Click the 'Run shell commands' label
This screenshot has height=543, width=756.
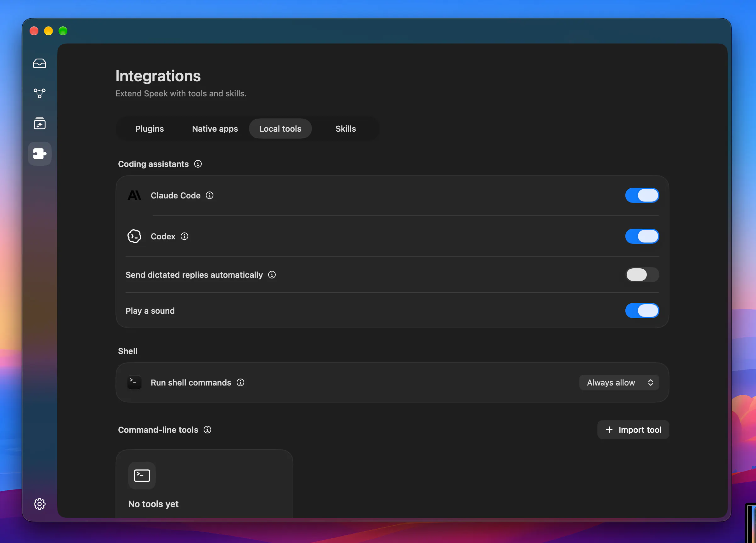pos(191,383)
